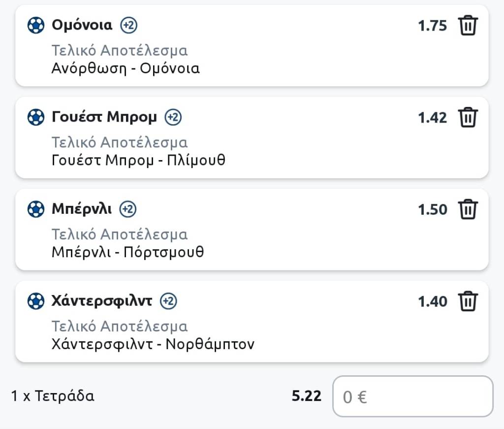Select the 1 x Τετράδα bet label
Viewport: 504px width, 429px height.
(x=53, y=396)
